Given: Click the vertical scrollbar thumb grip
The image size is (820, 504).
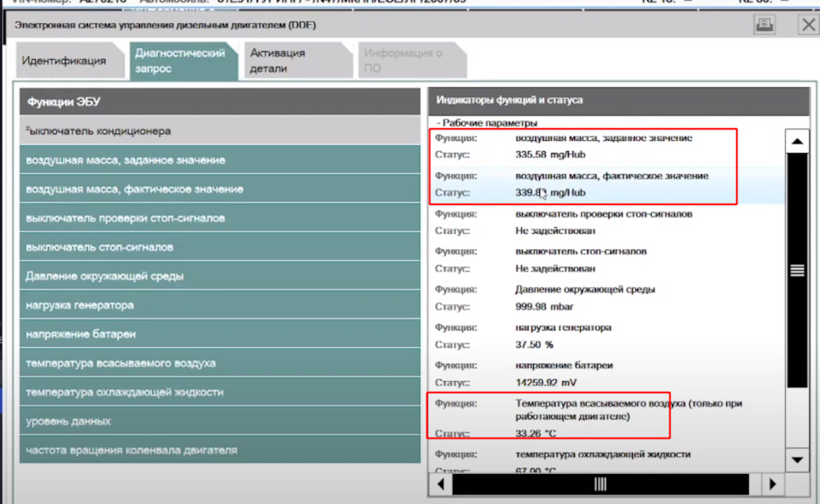Looking at the screenshot, I should point(797,270).
